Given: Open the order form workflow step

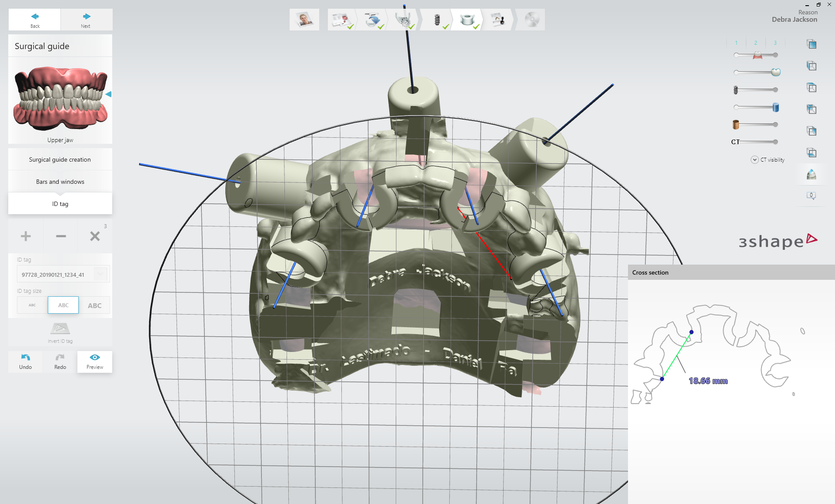Looking at the screenshot, I should tap(342, 20).
